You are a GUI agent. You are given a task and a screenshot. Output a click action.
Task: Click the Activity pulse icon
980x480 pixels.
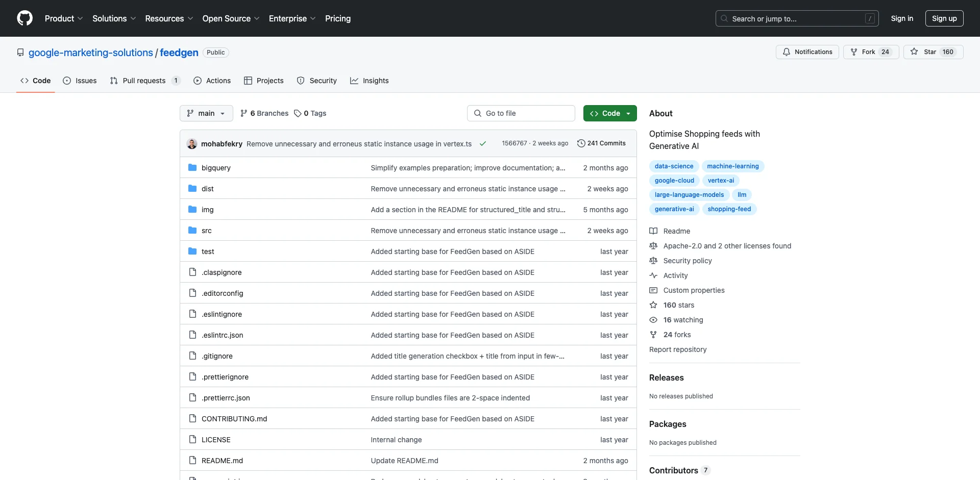tap(653, 275)
